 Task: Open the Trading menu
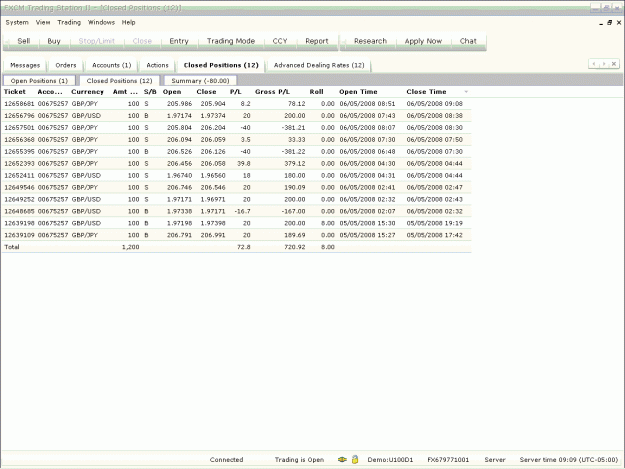(69, 22)
